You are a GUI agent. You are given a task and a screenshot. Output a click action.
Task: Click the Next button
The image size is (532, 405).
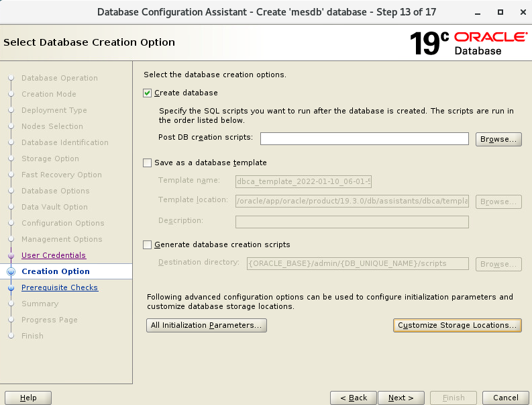pyautogui.click(x=401, y=398)
